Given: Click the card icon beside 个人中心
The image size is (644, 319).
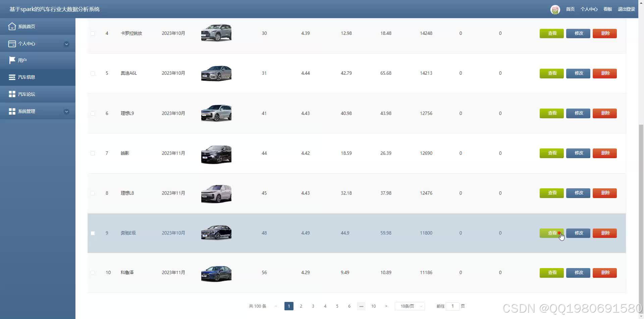Looking at the screenshot, I should tap(12, 44).
